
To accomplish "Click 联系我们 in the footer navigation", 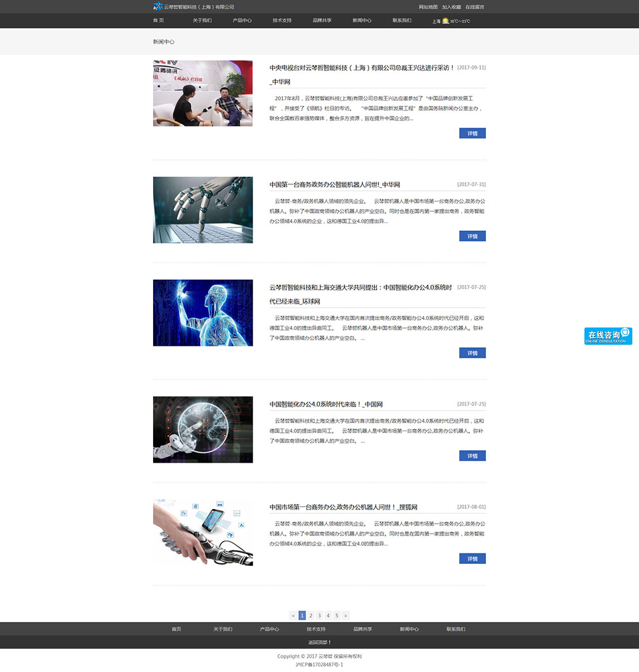I will pyautogui.click(x=456, y=629).
